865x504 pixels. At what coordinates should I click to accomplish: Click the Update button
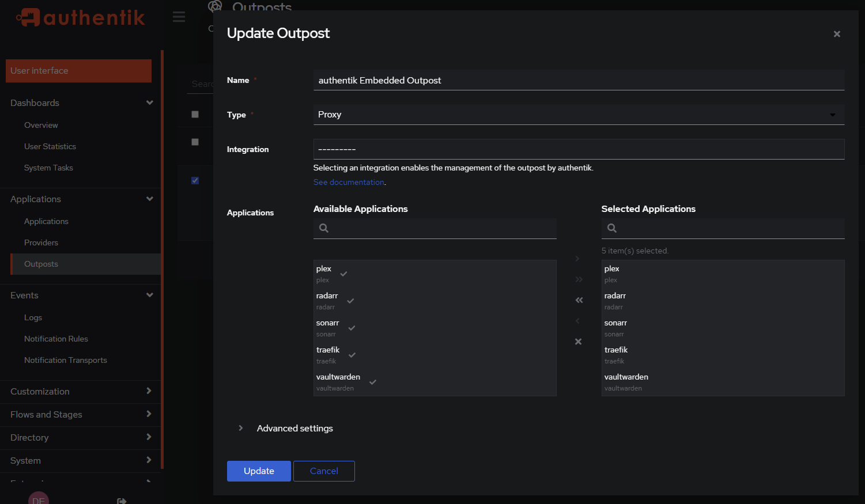[259, 471]
